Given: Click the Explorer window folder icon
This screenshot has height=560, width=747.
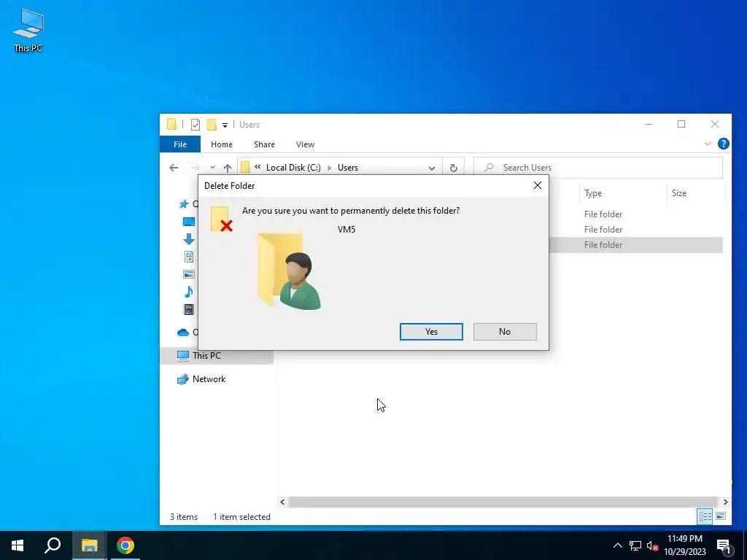Looking at the screenshot, I should [171, 125].
